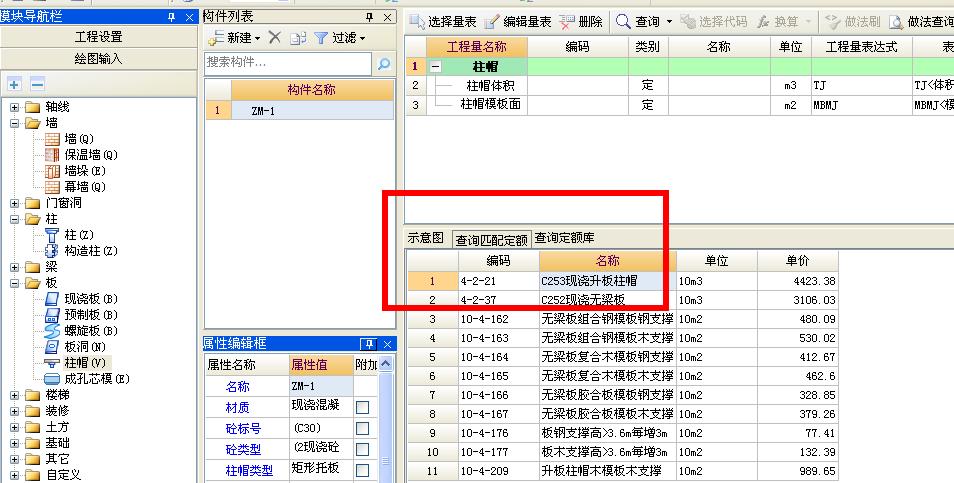Click the 名称 property value ZM-1
This screenshot has height=483, width=954.
pos(321,386)
